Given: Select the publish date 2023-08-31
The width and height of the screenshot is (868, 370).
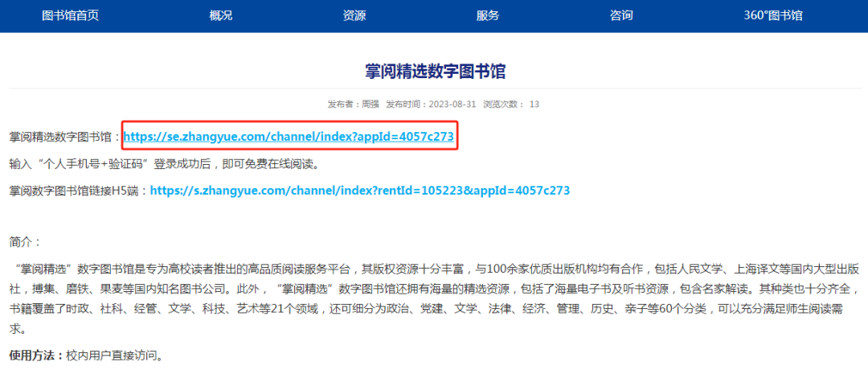Looking at the screenshot, I should [x=453, y=104].
